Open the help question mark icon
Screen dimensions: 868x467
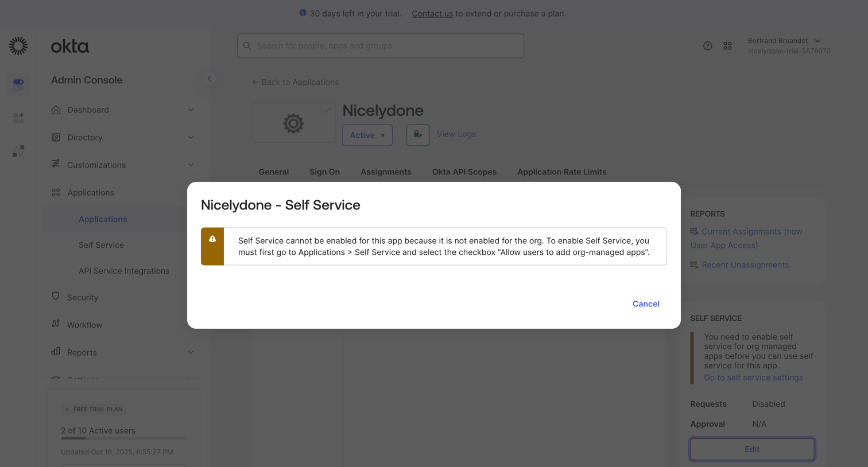point(707,46)
